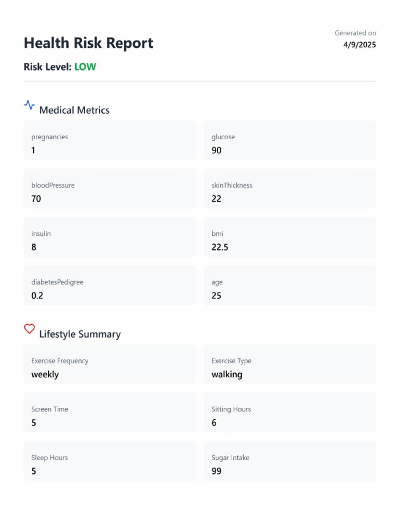Viewport: 399px width, 532px height.
Task: Click the Exercise Type walking card
Action: 289,364
